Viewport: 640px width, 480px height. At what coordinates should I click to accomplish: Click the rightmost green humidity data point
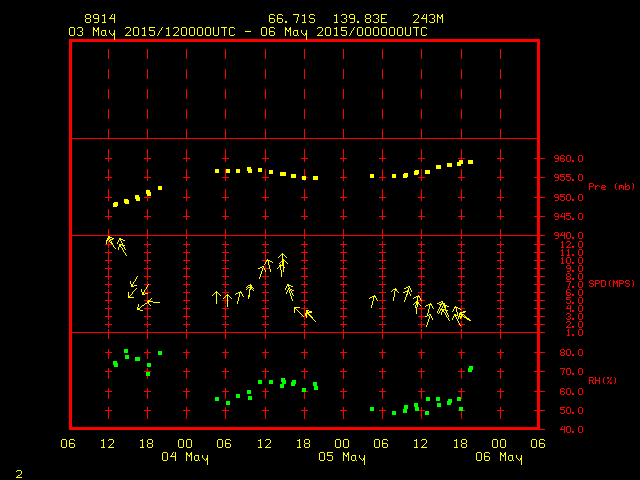point(471,368)
